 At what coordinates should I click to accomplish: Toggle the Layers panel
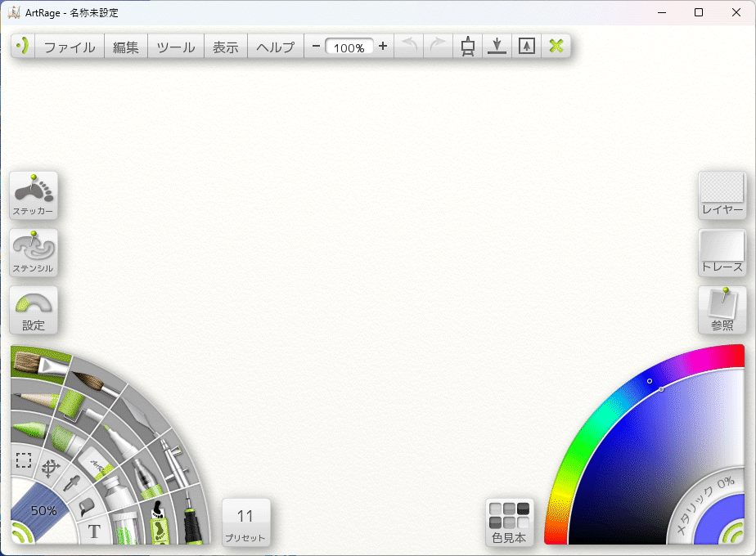pyautogui.click(x=722, y=195)
